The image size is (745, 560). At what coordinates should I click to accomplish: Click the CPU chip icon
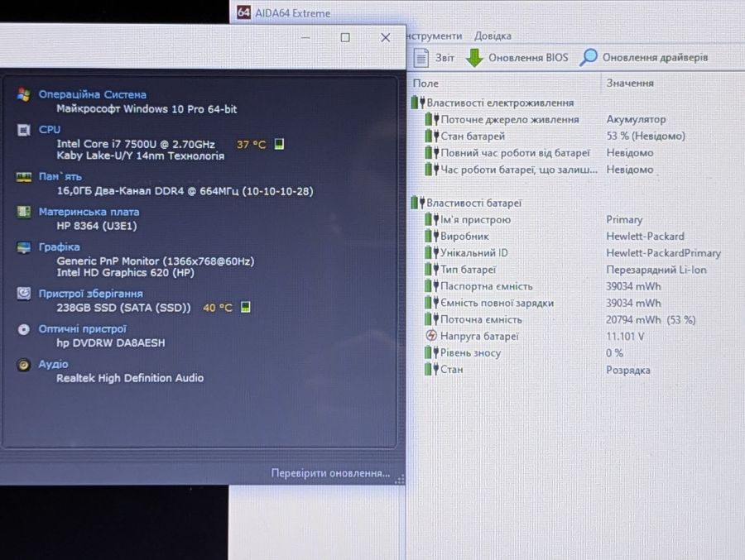(23, 130)
